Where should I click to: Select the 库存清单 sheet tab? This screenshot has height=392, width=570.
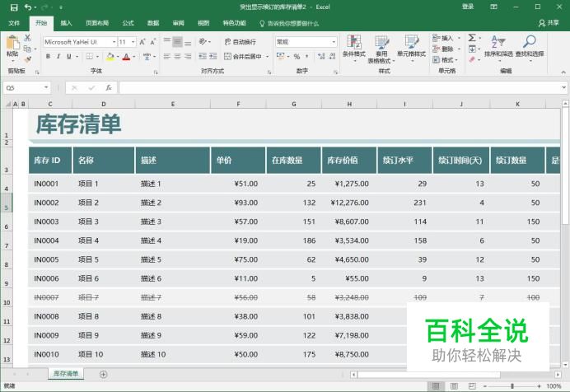[x=66, y=374]
